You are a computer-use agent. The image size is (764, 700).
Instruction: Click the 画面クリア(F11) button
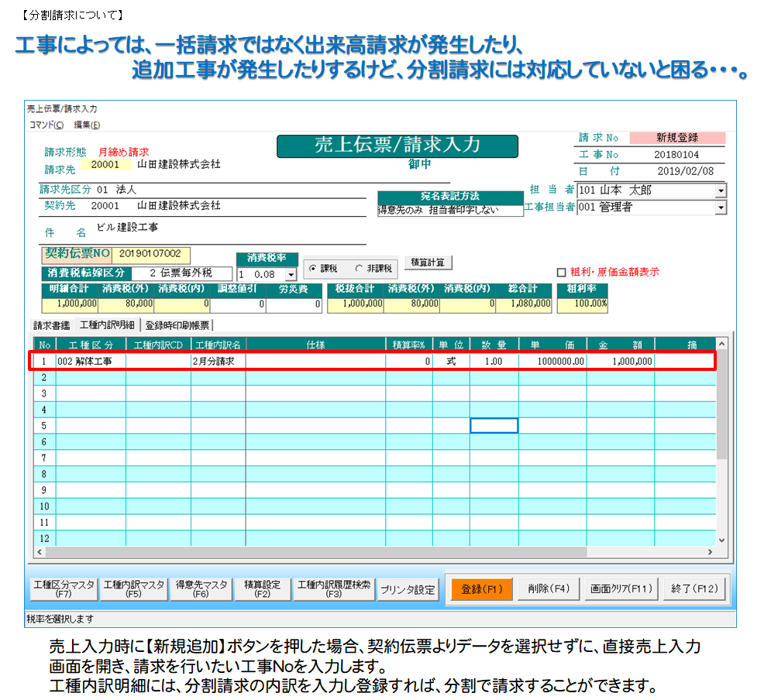tap(621, 589)
